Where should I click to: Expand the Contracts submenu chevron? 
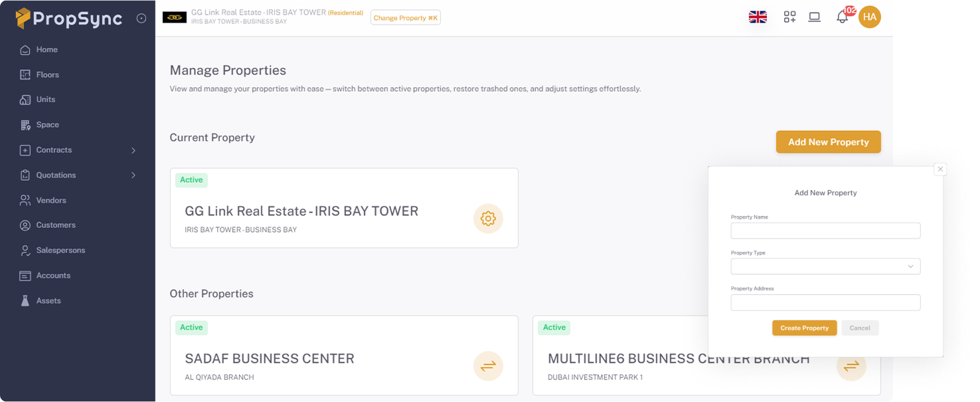point(133,151)
